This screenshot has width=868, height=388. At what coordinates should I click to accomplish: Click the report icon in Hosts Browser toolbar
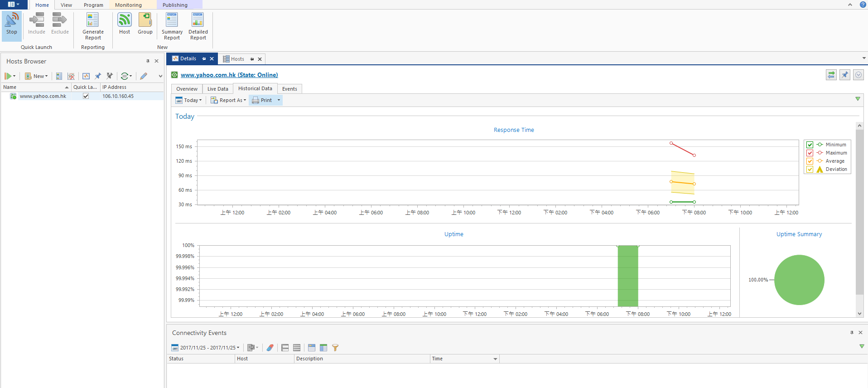(59, 76)
